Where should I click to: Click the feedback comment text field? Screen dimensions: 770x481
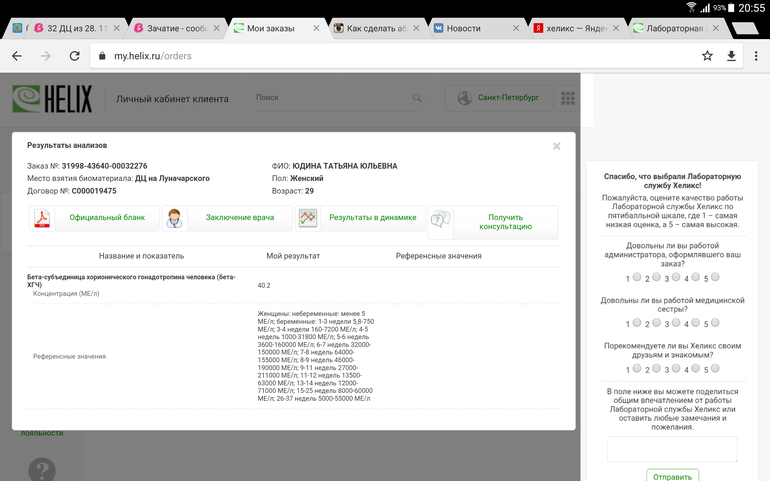pyautogui.click(x=671, y=450)
